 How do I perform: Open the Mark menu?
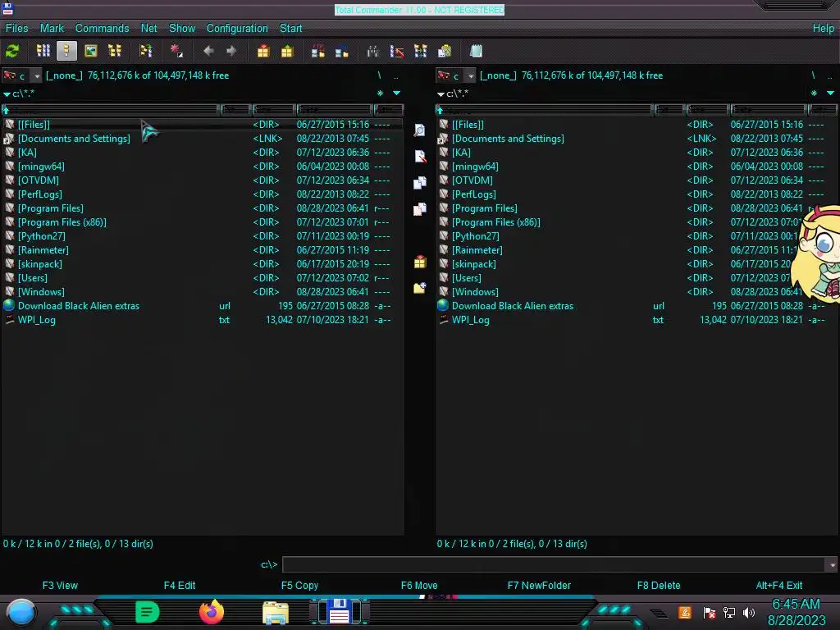pos(52,29)
